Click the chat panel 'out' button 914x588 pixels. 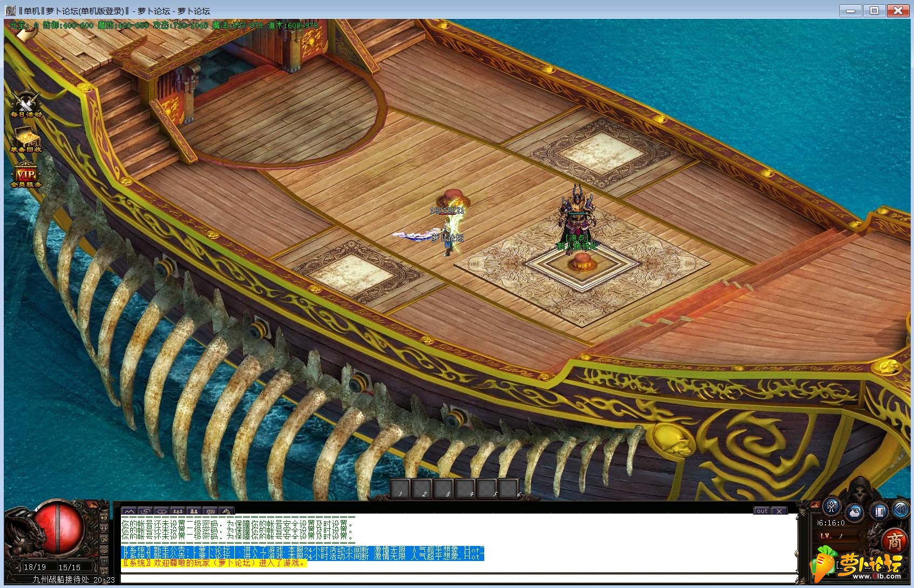pos(762,511)
